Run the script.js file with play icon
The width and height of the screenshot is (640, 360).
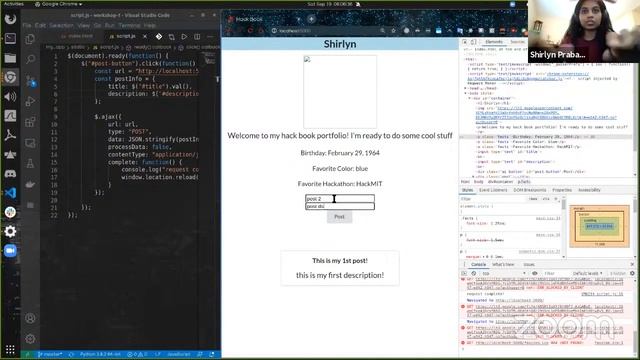(184, 36)
